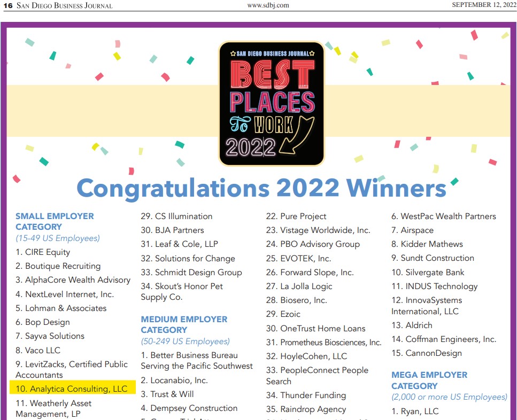The height and width of the screenshot is (420, 517).
Task: Select the Solutions for Change entry
Action: [x=188, y=259]
